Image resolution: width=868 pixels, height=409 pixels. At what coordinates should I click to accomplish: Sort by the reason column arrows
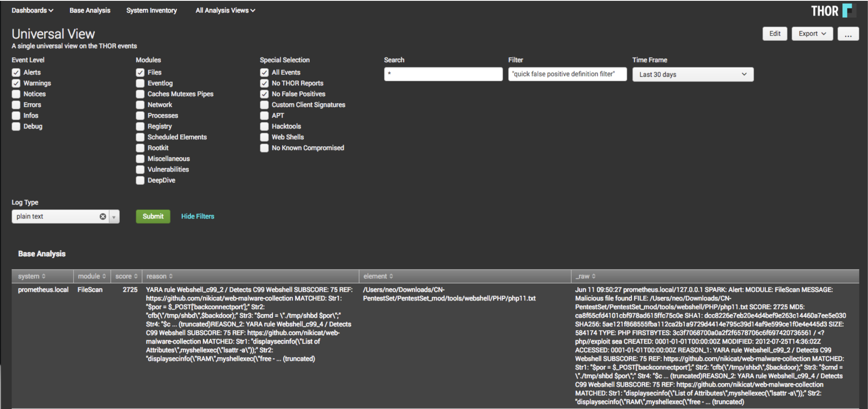click(x=171, y=276)
